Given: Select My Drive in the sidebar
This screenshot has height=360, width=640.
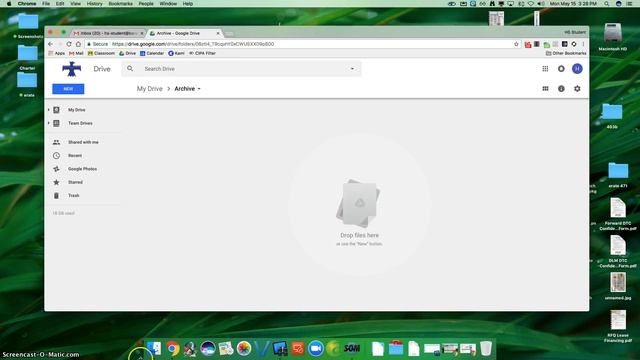Looking at the screenshot, I should (77, 110).
